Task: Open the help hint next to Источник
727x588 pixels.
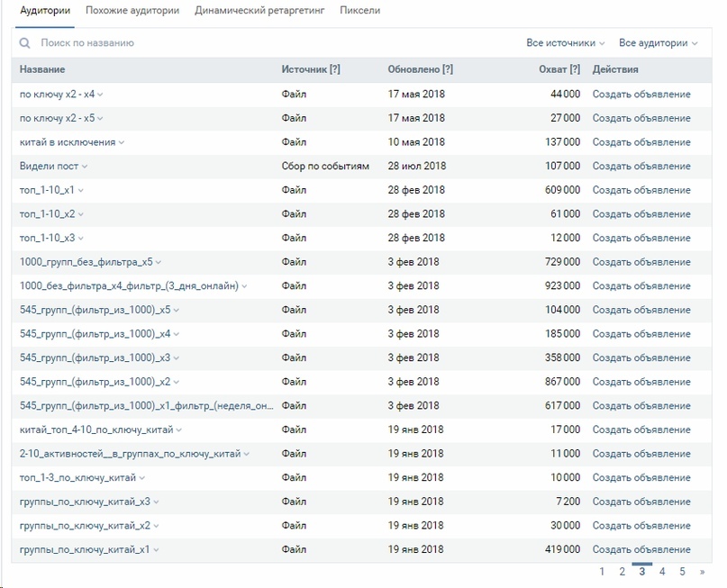Action: 335,69
